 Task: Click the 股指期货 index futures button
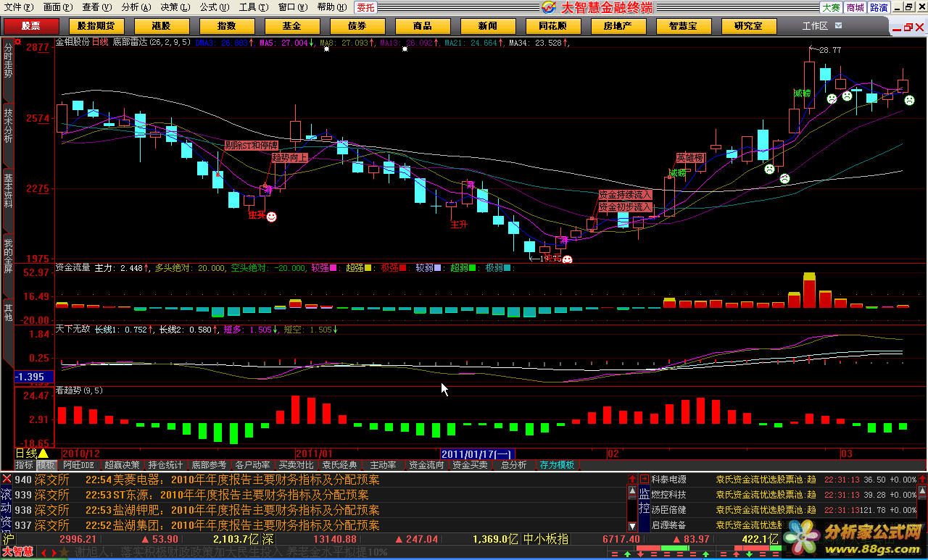coord(96,26)
